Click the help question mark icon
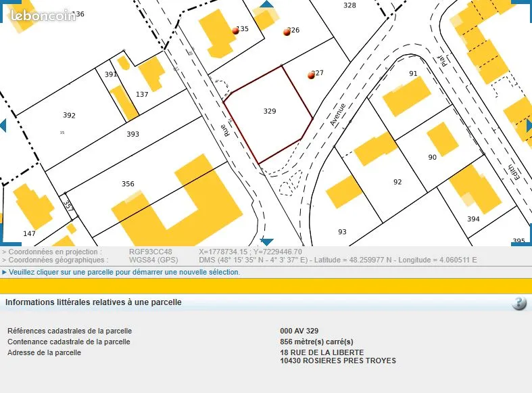 tap(519, 303)
